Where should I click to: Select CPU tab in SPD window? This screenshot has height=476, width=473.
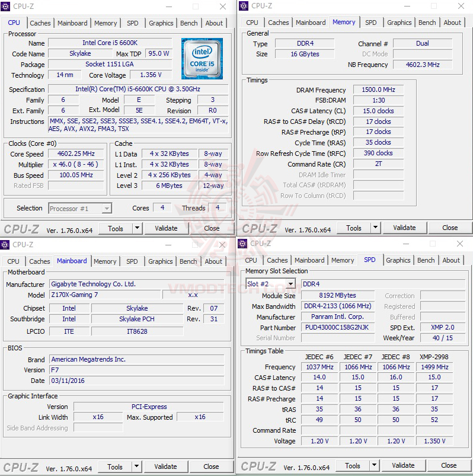pyautogui.click(x=251, y=260)
